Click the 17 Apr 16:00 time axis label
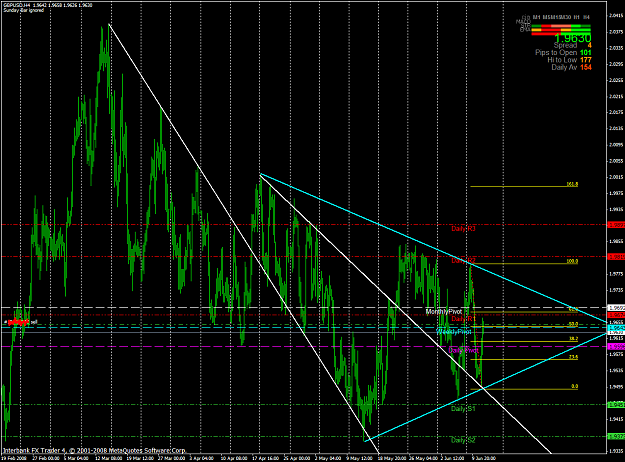Image resolution: width=625 pixels, height=462 pixels. click(x=266, y=458)
